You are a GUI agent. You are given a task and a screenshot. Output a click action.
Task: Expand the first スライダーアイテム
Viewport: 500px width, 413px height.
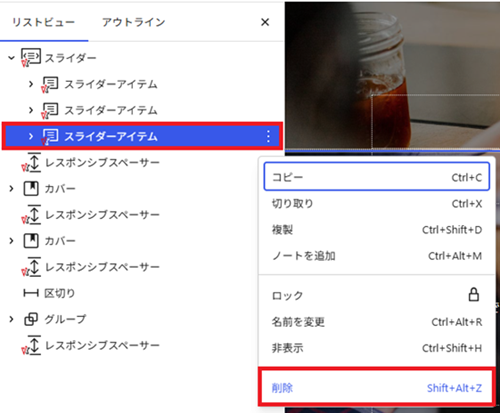tap(31, 84)
